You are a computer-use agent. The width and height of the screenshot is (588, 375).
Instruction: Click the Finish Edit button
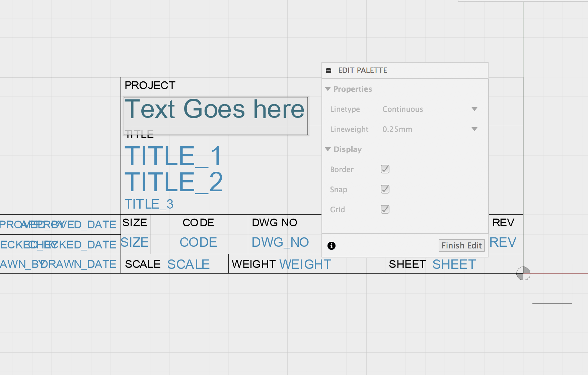pos(461,245)
